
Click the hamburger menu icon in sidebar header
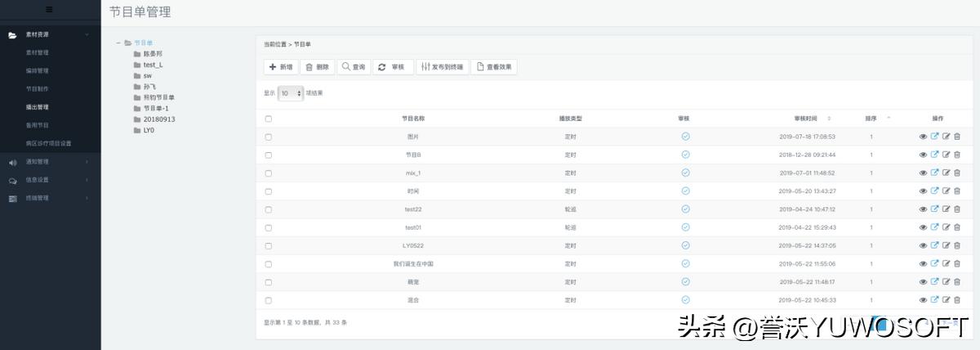coord(50,10)
